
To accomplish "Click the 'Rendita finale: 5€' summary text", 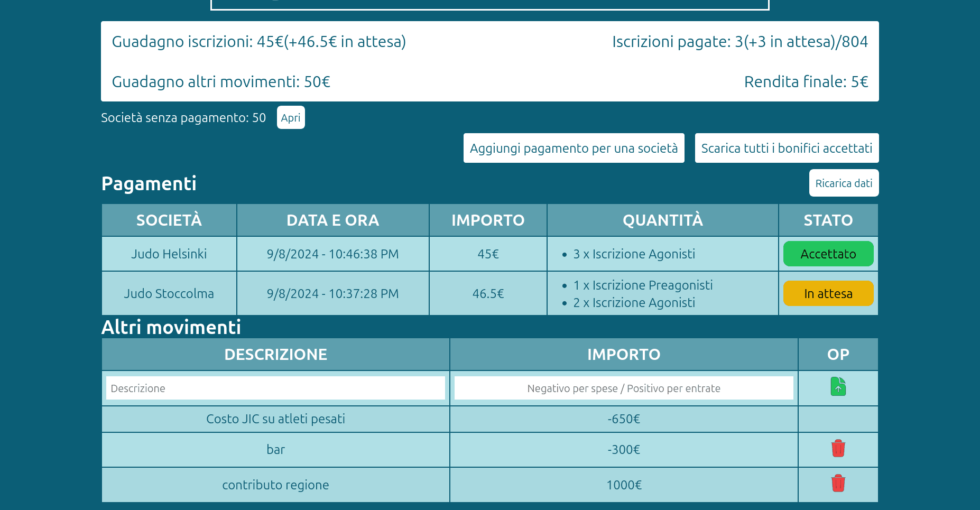I will click(806, 82).
